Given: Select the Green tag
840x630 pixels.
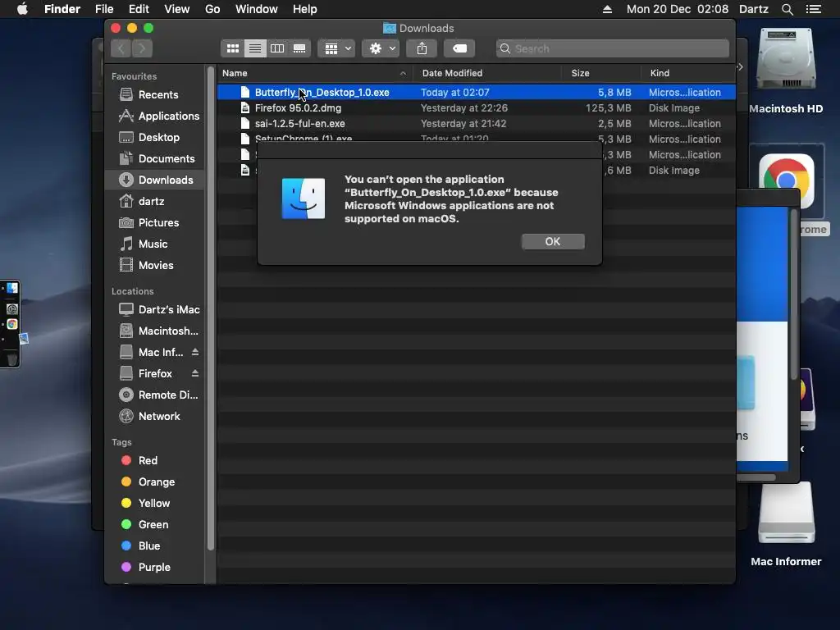Looking at the screenshot, I should coord(155,524).
